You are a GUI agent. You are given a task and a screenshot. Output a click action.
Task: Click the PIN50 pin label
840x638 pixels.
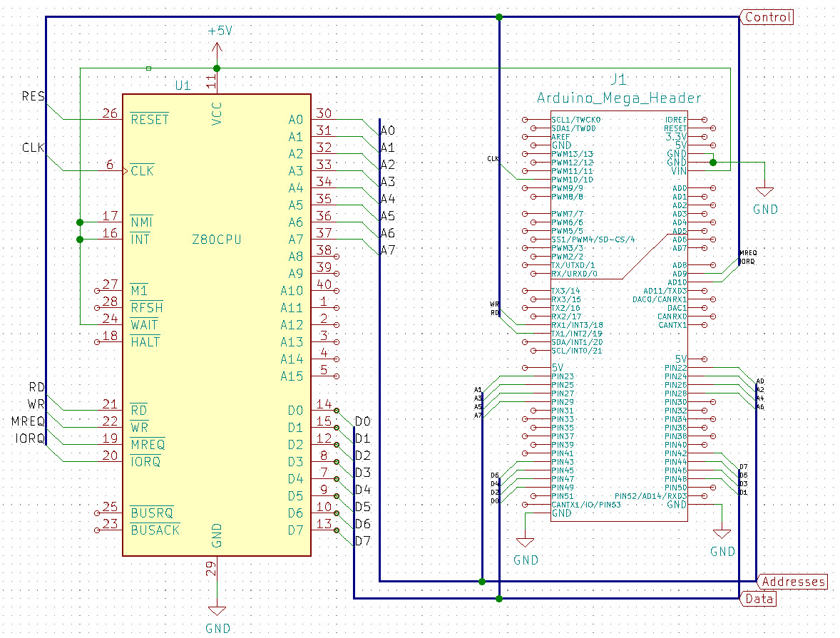(675, 488)
